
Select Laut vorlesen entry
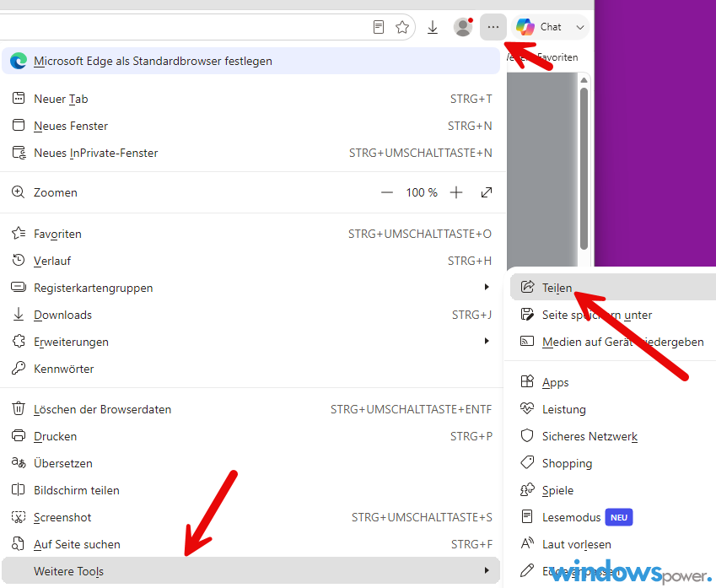(613, 543)
